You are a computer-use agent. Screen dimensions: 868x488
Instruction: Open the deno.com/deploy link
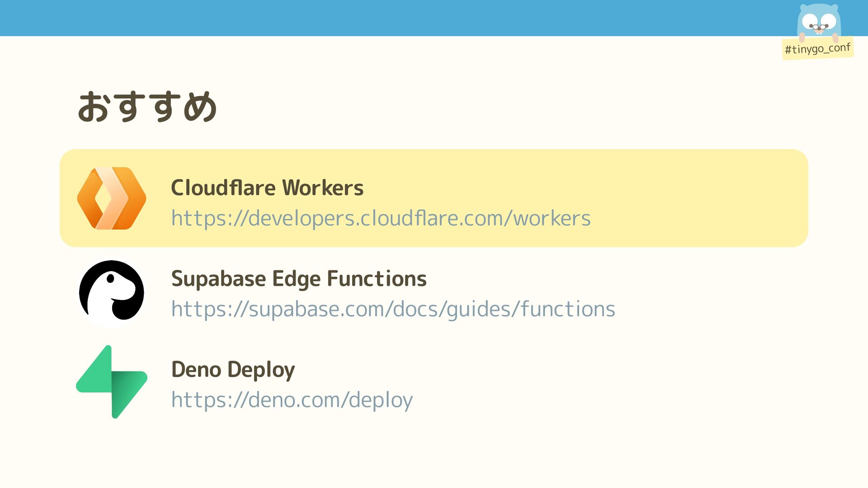[292, 400]
